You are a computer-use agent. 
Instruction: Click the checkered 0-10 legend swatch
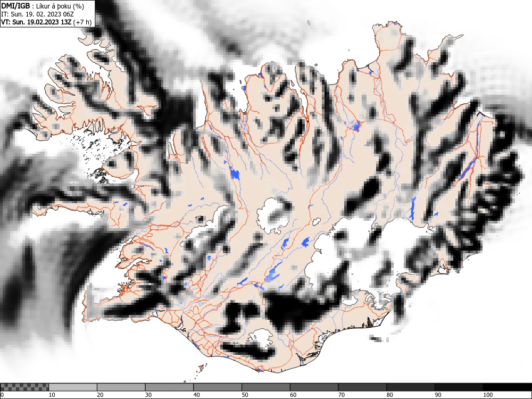[24, 387]
